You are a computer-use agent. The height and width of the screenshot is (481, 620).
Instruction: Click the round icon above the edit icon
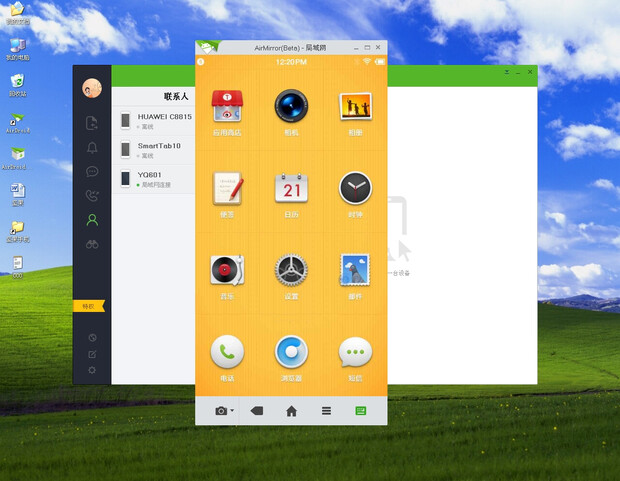pyautogui.click(x=92, y=337)
